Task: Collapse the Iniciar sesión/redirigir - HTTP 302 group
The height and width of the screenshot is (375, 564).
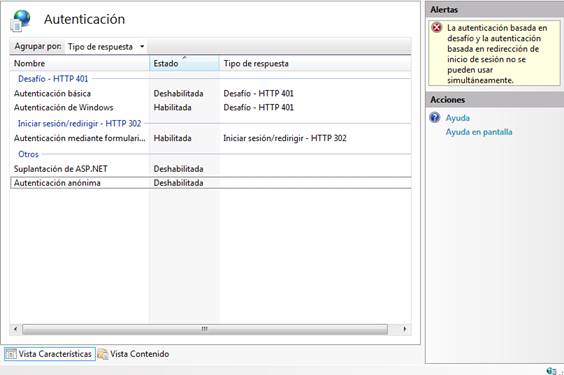Action: pyautogui.click(x=79, y=124)
